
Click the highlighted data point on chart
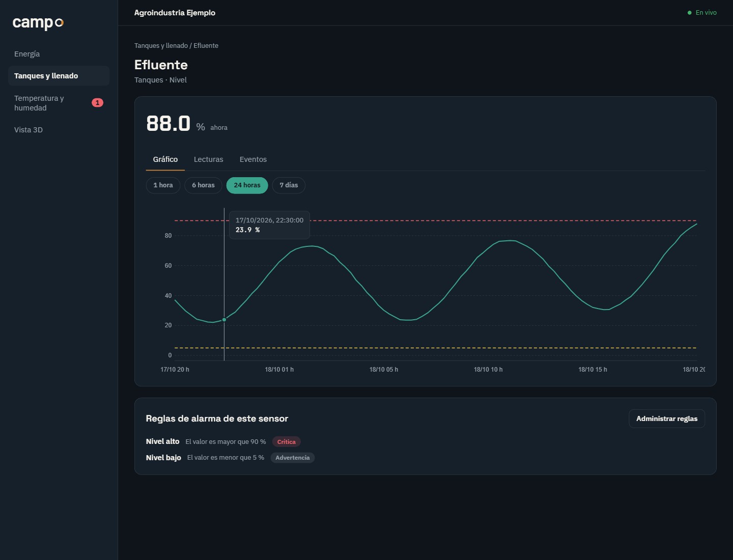click(x=224, y=320)
